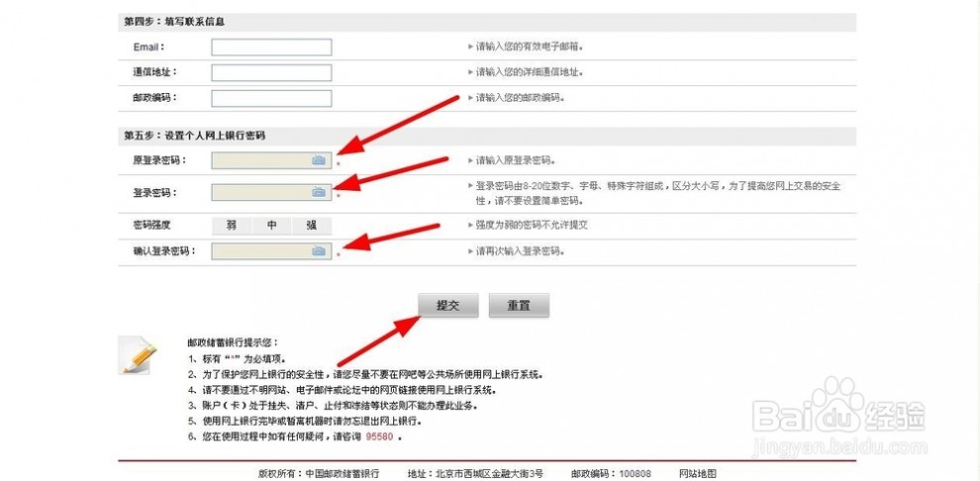Open the soft keyboard icon in 登录密码 field
Screen dimensions: 980x481
(x=319, y=192)
